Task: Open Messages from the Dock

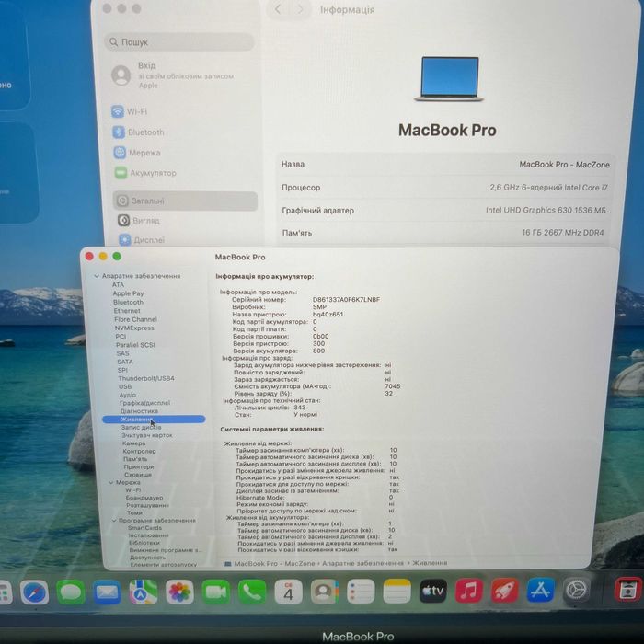Action: (x=71, y=592)
